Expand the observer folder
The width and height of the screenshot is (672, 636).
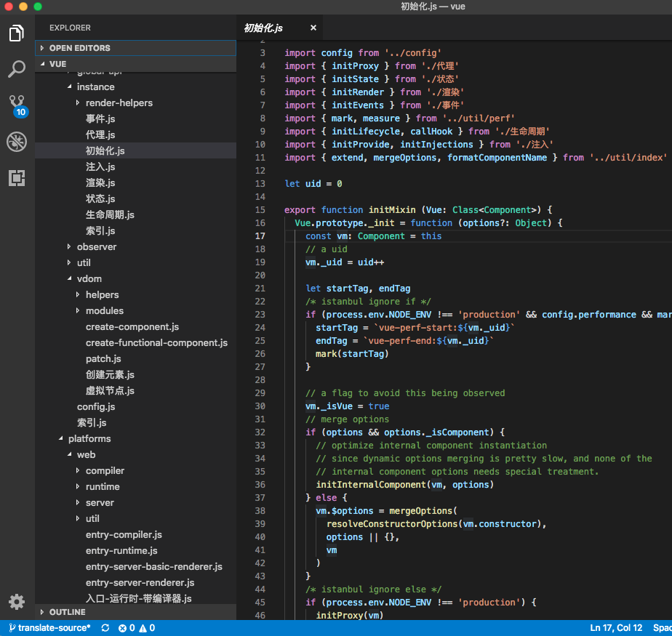(135, 246)
